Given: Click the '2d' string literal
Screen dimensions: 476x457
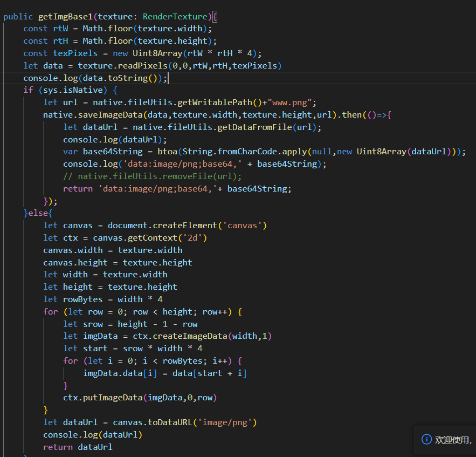Looking at the screenshot, I should click(192, 238).
